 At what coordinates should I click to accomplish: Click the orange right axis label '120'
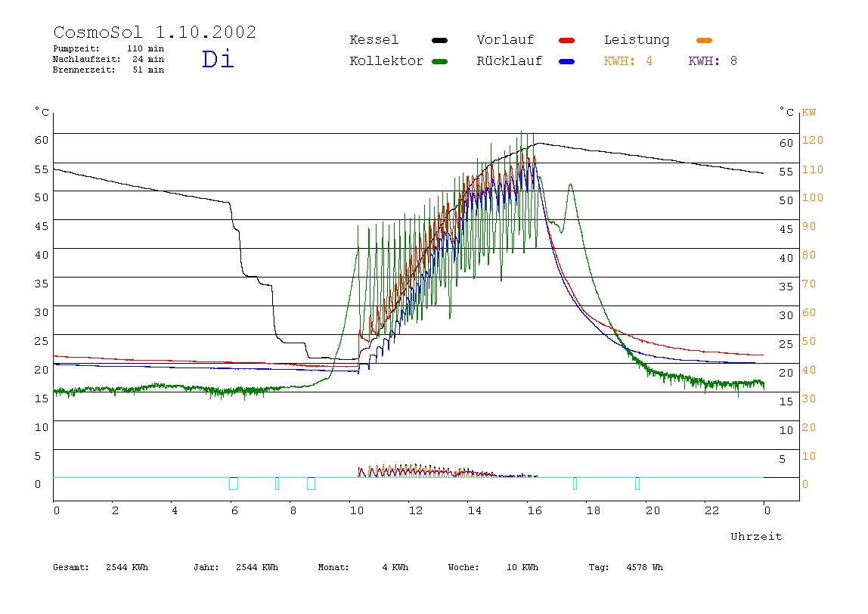(813, 140)
